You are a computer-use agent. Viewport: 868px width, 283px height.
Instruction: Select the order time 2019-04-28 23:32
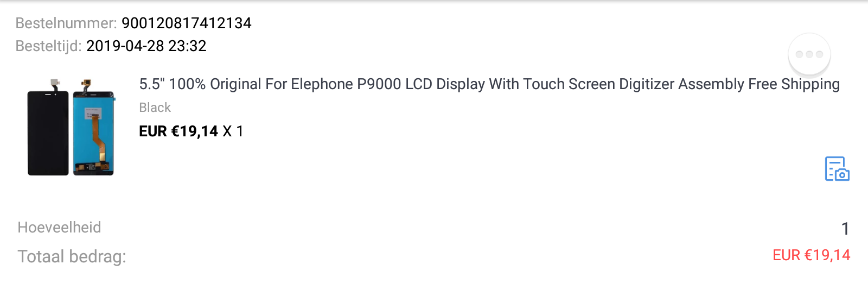(146, 46)
